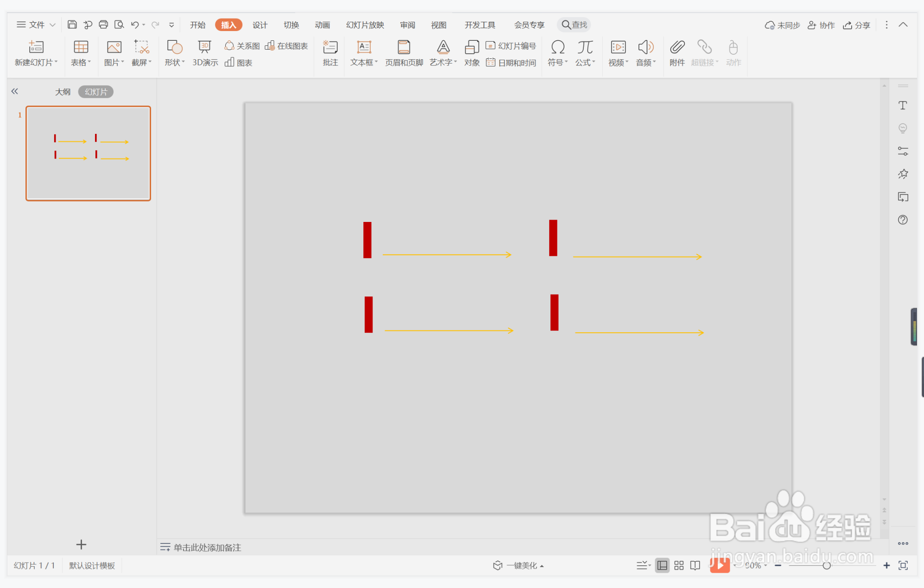The width and height of the screenshot is (924, 588).
Task: Open help icon in right sidebar
Action: [902, 220]
